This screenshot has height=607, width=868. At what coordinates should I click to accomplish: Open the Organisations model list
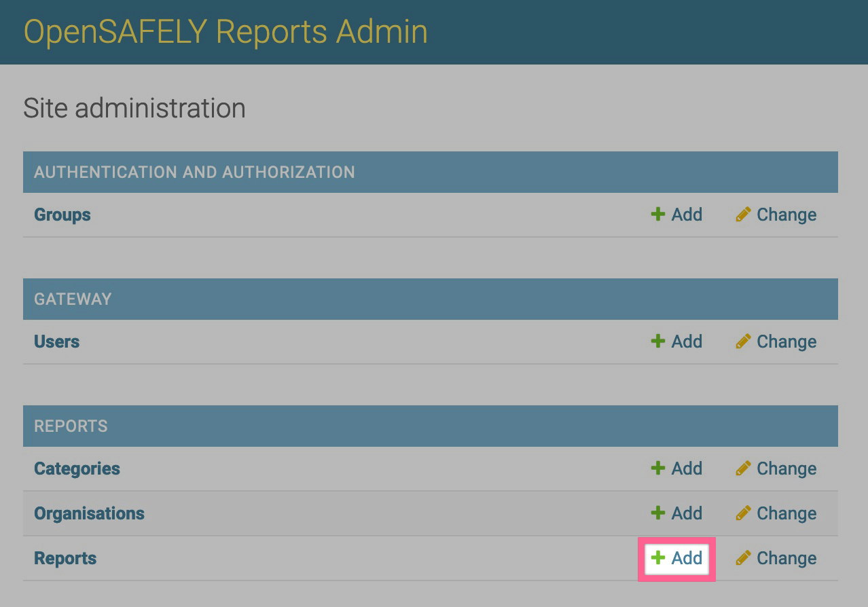tap(89, 513)
